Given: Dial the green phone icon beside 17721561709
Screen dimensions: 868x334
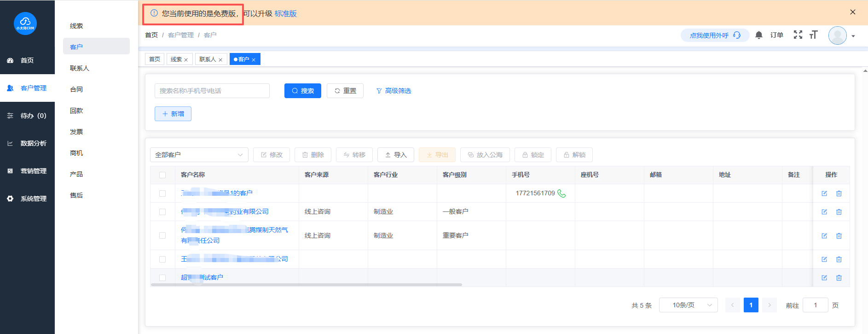Looking at the screenshot, I should pyautogui.click(x=561, y=193).
